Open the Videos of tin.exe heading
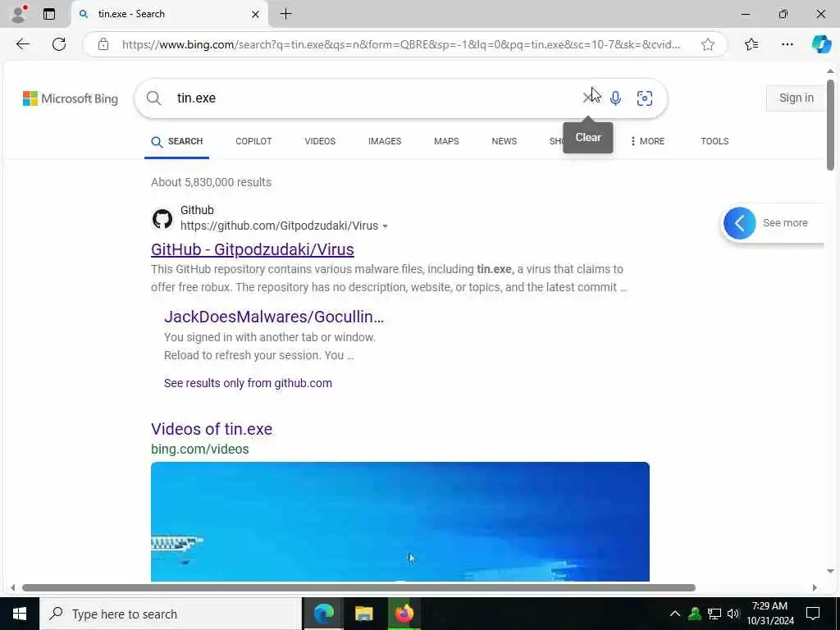 212,429
